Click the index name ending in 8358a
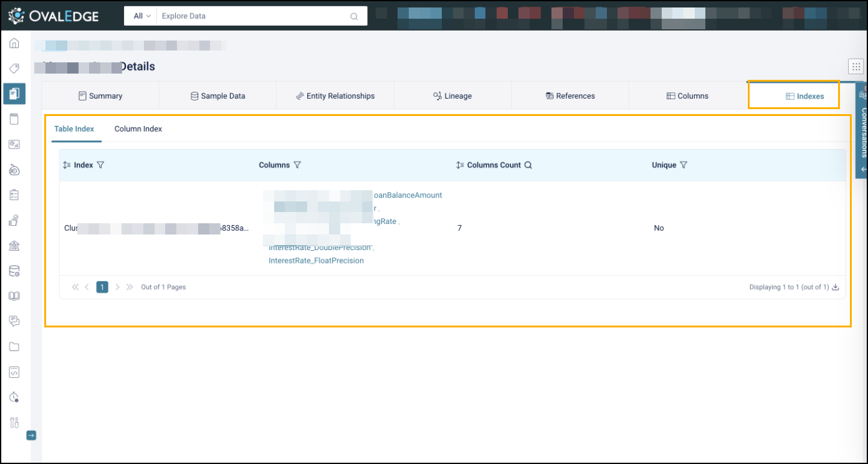Screen dimensions: 868x464 (156, 228)
